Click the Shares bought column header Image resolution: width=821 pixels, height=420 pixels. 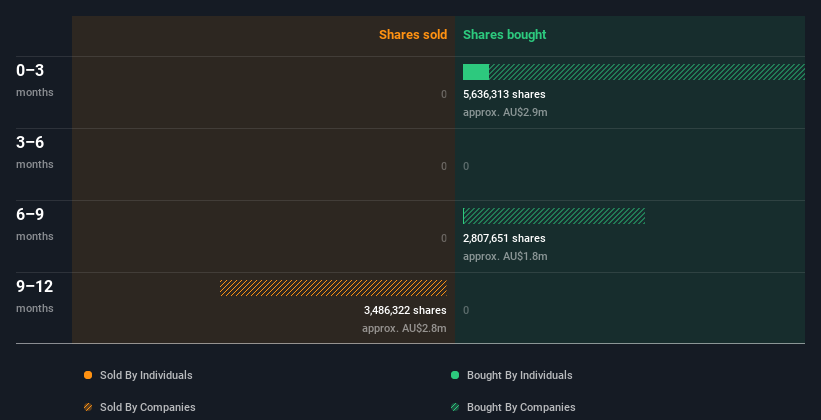pos(505,35)
